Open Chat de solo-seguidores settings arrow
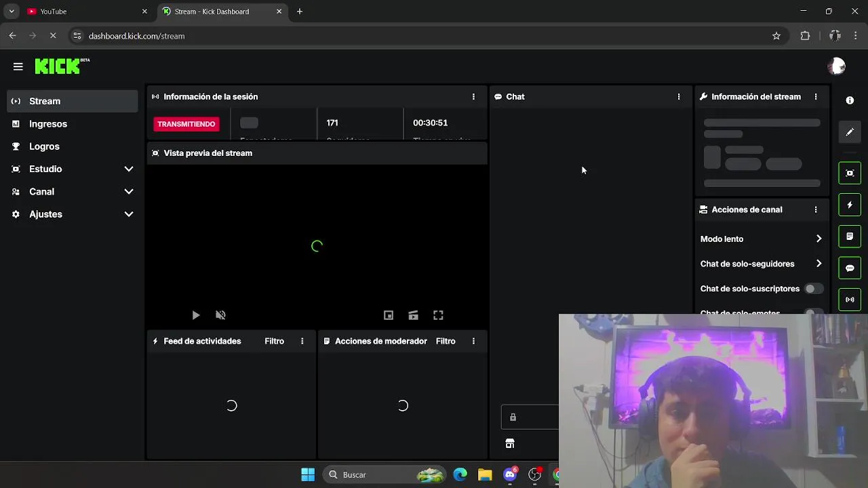The height and width of the screenshot is (488, 868). click(x=818, y=264)
